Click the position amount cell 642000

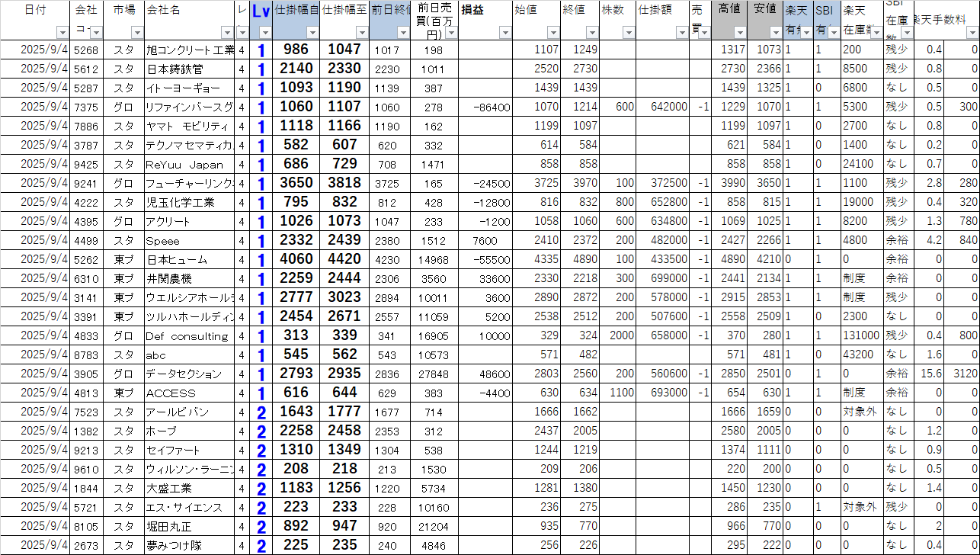coord(664,107)
